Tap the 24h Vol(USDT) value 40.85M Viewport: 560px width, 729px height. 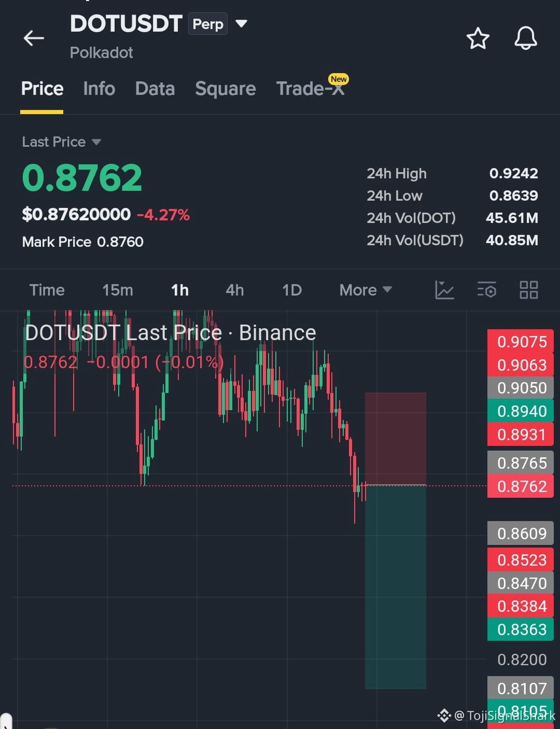(x=512, y=240)
